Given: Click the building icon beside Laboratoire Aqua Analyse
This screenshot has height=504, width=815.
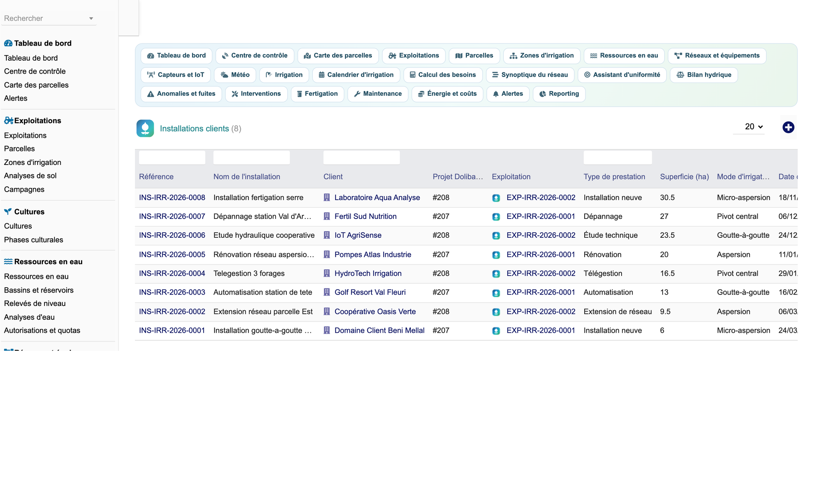Looking at the screenshot, I should tap(327, 198).
